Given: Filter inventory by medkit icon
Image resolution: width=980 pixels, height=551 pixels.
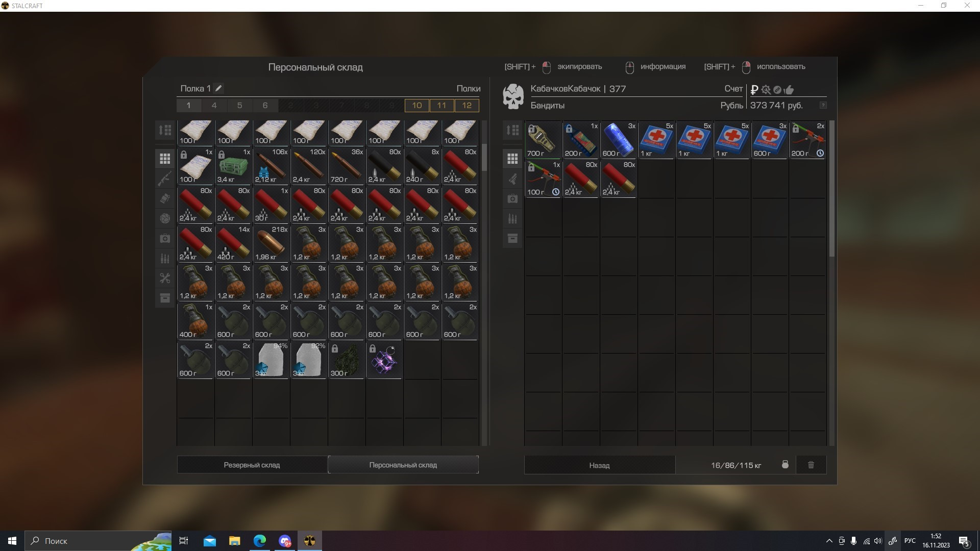Looking at the screenshot, I should pyautogui.click(x=512, y=198).
